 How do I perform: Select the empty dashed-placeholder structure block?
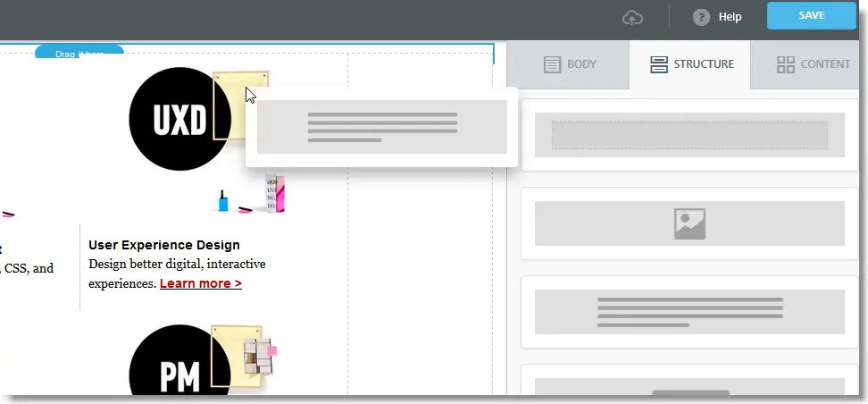[689, 135]
